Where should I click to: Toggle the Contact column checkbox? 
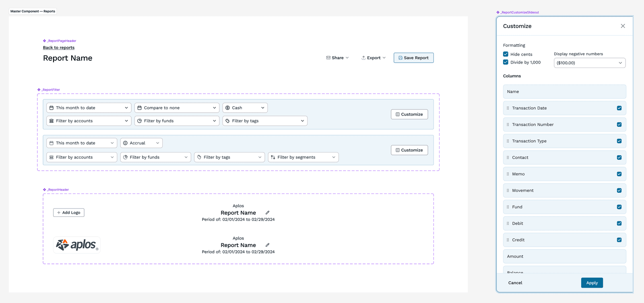coord(619,158)
